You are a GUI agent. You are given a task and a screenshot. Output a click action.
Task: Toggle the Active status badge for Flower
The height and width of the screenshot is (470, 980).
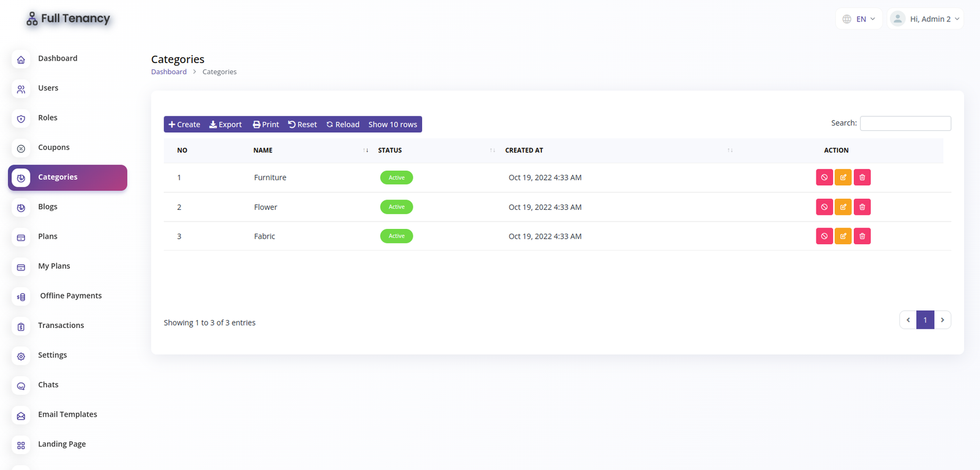tap(396, 207)
